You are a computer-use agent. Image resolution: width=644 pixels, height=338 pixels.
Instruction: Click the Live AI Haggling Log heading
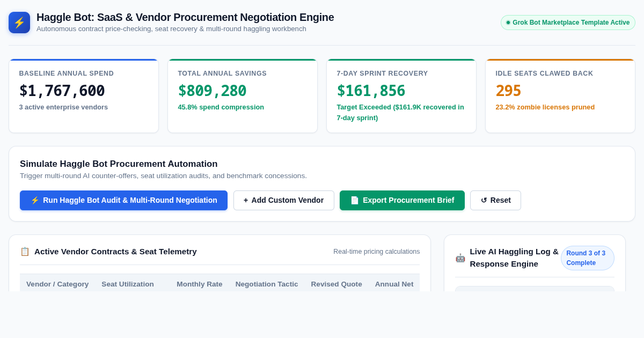(514, 258)
